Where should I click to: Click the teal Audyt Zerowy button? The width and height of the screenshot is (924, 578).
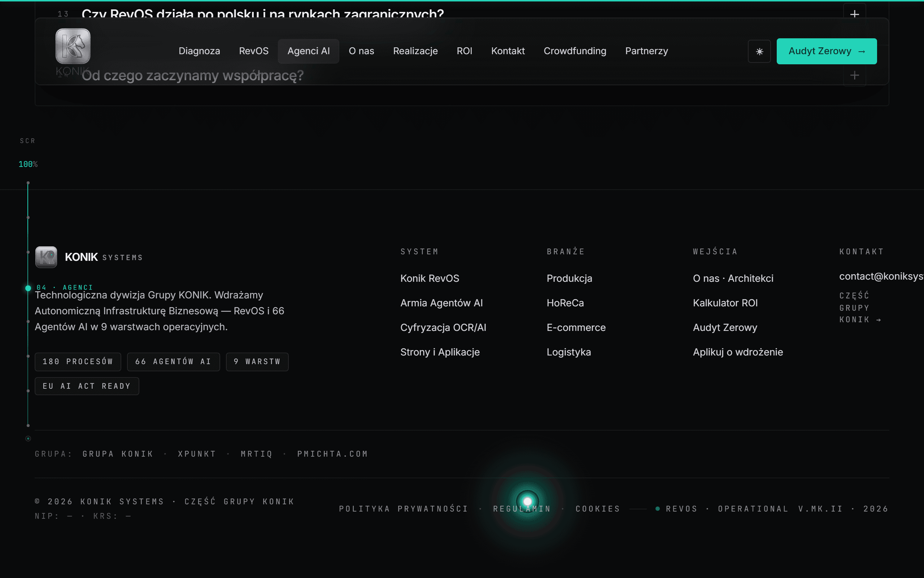tap(827, 51)
